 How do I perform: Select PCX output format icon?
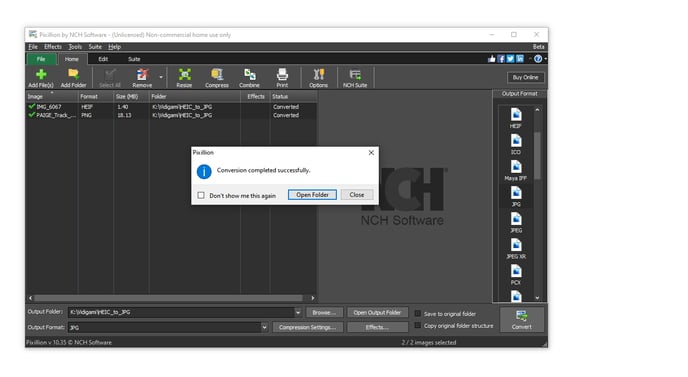pos(516,275)
